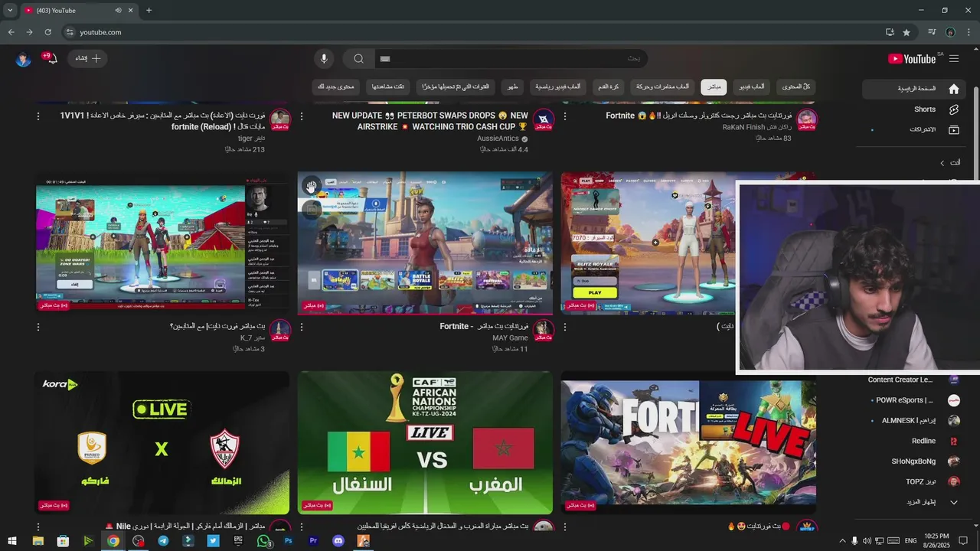
Task: Open the Windows action center notifications
Action: pos(963,541)
